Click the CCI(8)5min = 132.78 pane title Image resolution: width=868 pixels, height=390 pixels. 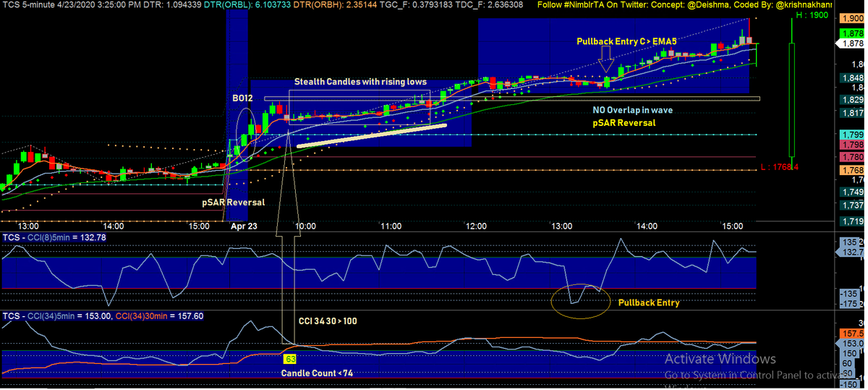[54, 237]
